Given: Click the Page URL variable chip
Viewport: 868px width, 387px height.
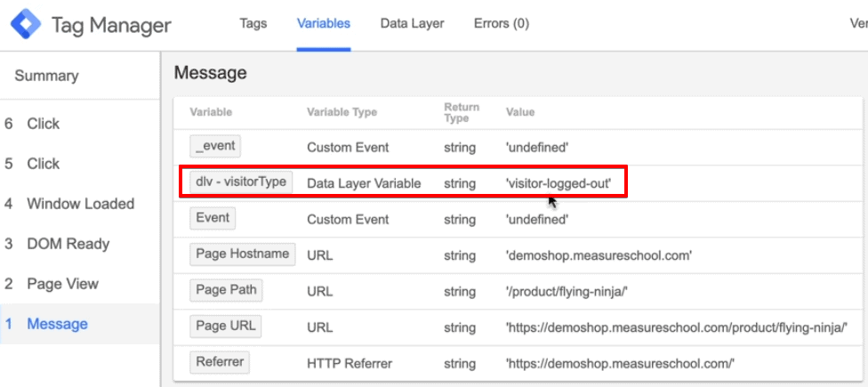Looking at the screenshot, I should tap(225, 327).
